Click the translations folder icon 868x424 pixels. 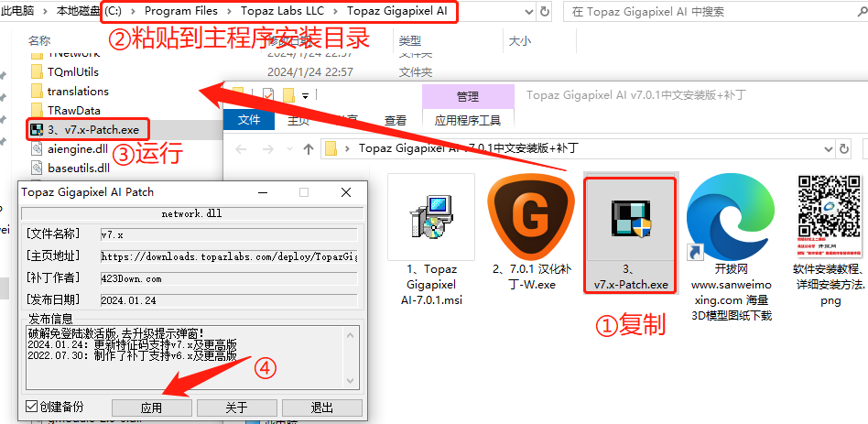[38, 92]
